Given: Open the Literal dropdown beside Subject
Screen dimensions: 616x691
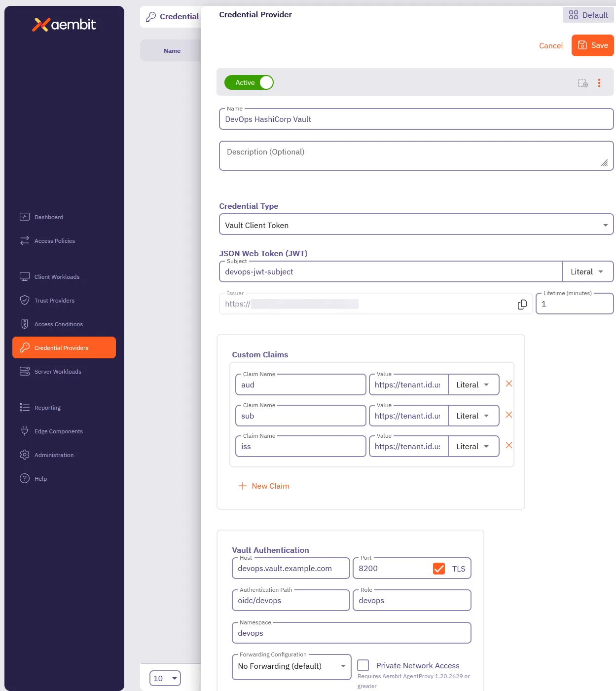Looking at the screenshot, I should pos(588,271).
